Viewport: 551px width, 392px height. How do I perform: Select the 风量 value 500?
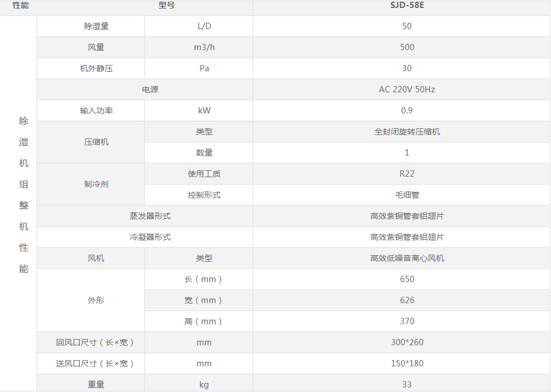click(407, 47)
